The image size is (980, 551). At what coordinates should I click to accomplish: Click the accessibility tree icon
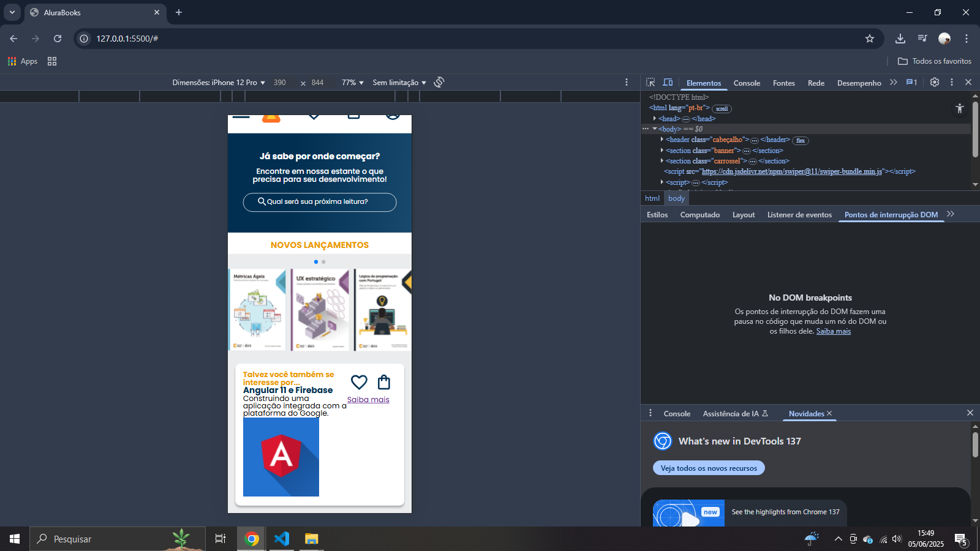point(959,108)
